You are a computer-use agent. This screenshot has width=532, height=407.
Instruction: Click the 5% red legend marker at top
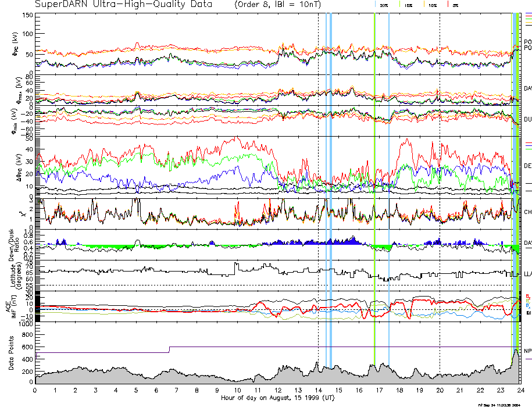[x=447, y=3]
